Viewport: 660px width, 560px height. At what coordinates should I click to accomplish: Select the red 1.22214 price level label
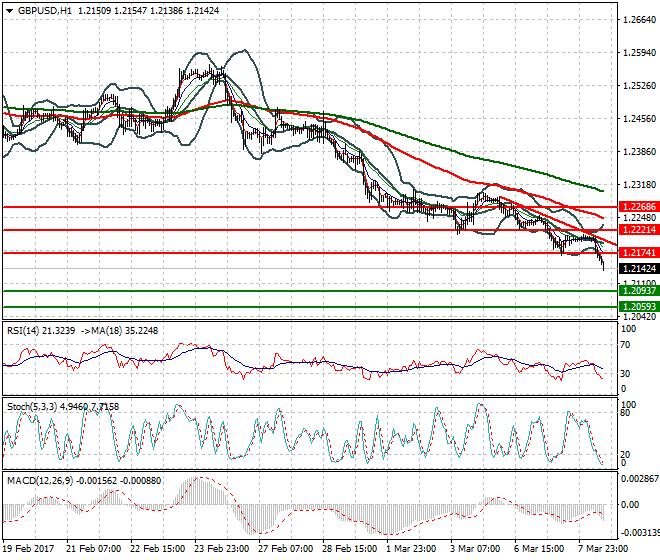639,229
